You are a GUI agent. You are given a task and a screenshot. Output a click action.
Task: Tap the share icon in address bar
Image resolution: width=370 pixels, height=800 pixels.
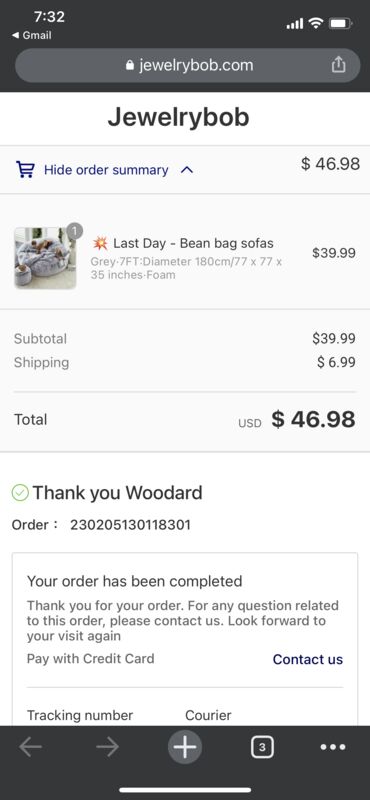click(x=338, y=65)
